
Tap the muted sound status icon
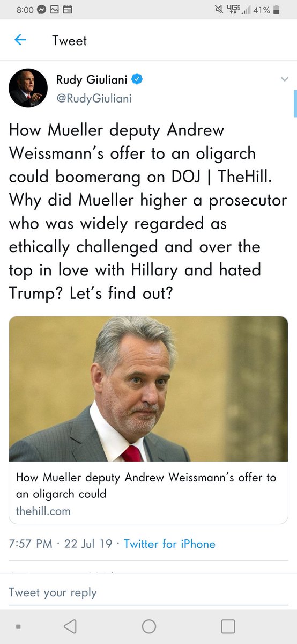point(218,10)
